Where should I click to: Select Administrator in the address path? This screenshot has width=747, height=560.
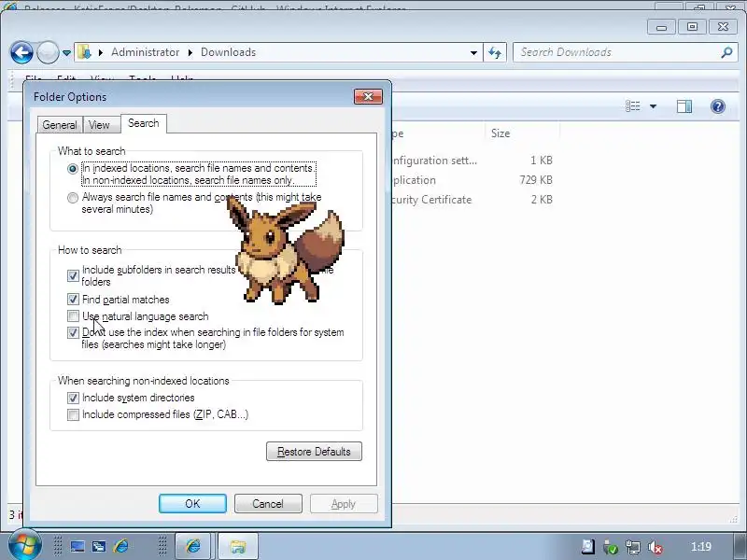tap(146, 52)
